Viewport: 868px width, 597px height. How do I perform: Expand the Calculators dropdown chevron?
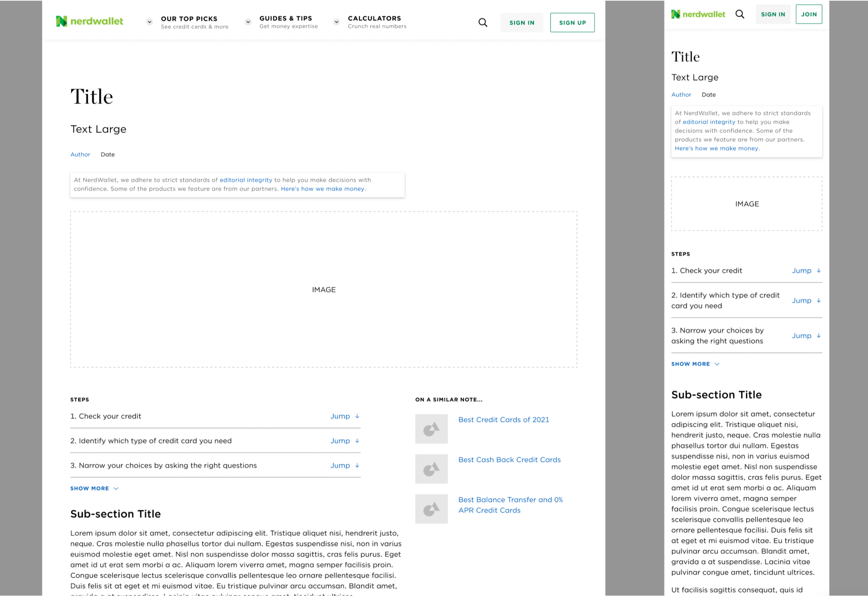336,22
